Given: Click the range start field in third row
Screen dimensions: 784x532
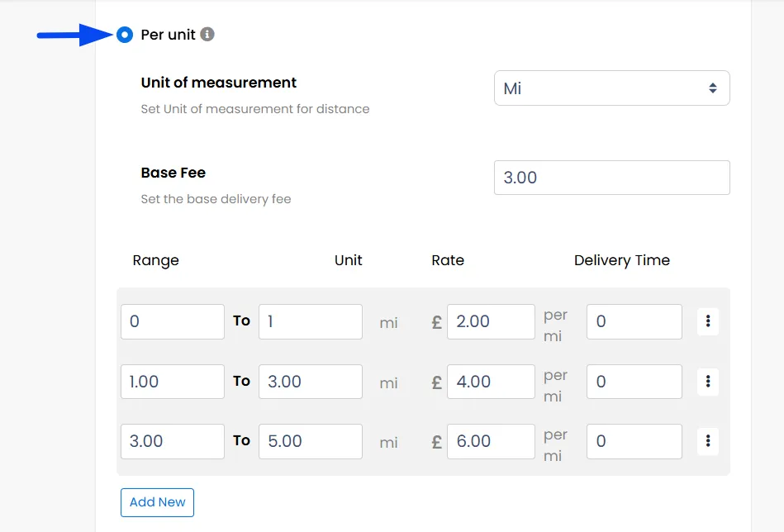Looking at the screenshot, I should (x=172, y=441).
